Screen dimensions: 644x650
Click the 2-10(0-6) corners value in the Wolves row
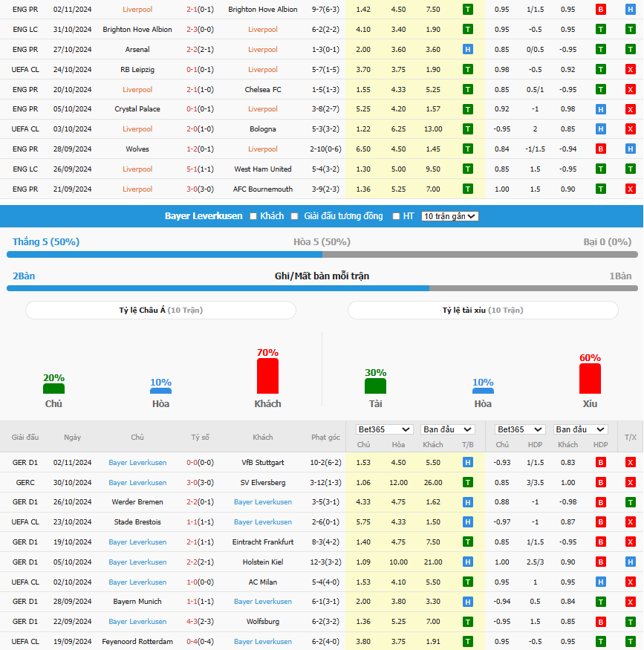tap(326, 149)
